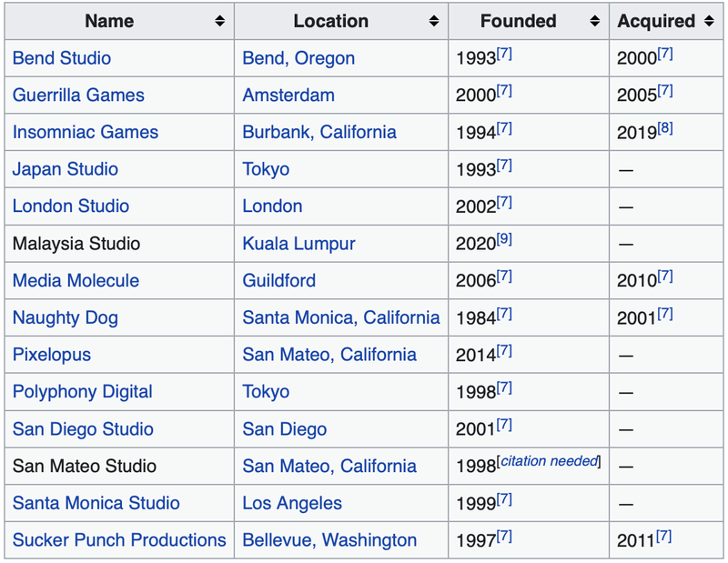This screenshot has width=728, height=563.
Task: Click the citation needed link
Action: (549, 461)
